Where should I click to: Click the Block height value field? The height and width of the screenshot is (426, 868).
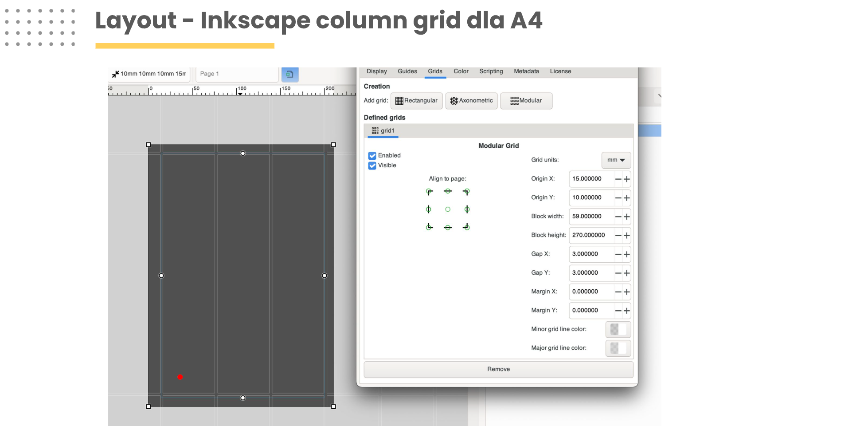(591, 236)
